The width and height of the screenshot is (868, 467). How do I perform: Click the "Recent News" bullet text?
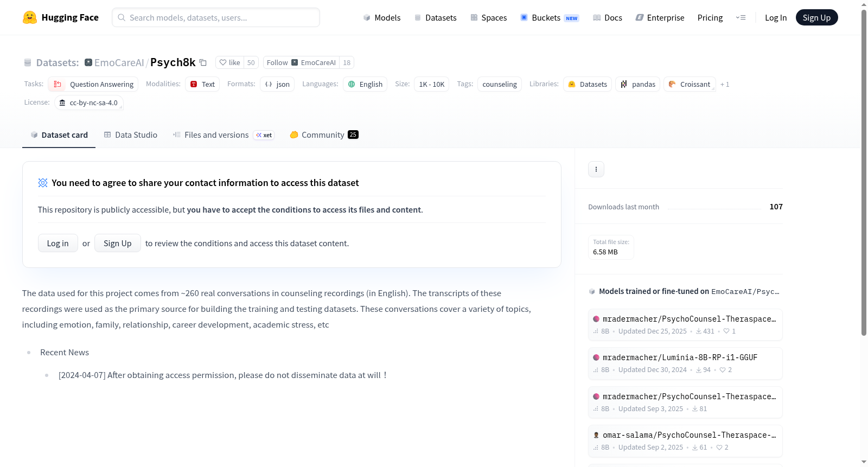(x=65, y=353)
